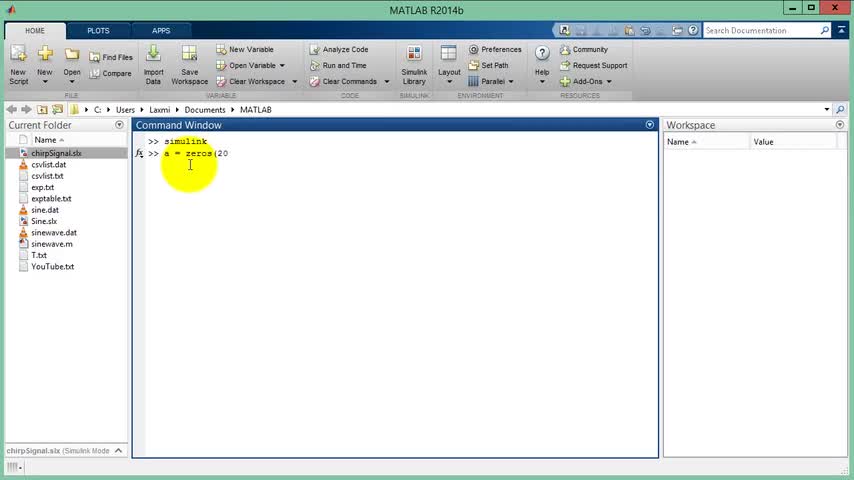Click Request Support
Image resolution: width=854 pixels, height=480 pixels.
point(594,65)
